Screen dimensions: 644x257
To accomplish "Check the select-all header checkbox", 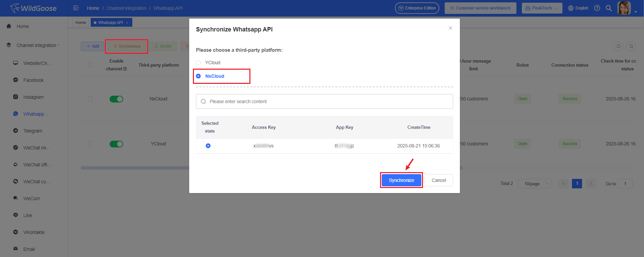I will click(x=90, y=65).
